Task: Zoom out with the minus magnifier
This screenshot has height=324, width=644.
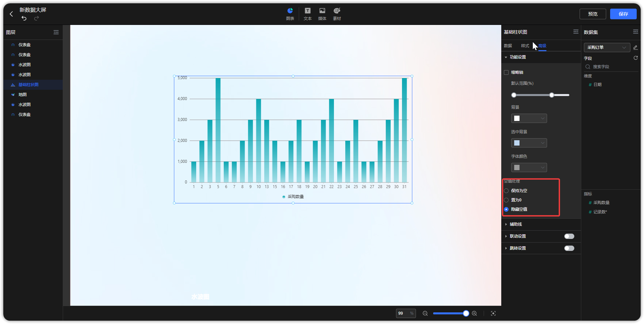Action: click(425, 313)
